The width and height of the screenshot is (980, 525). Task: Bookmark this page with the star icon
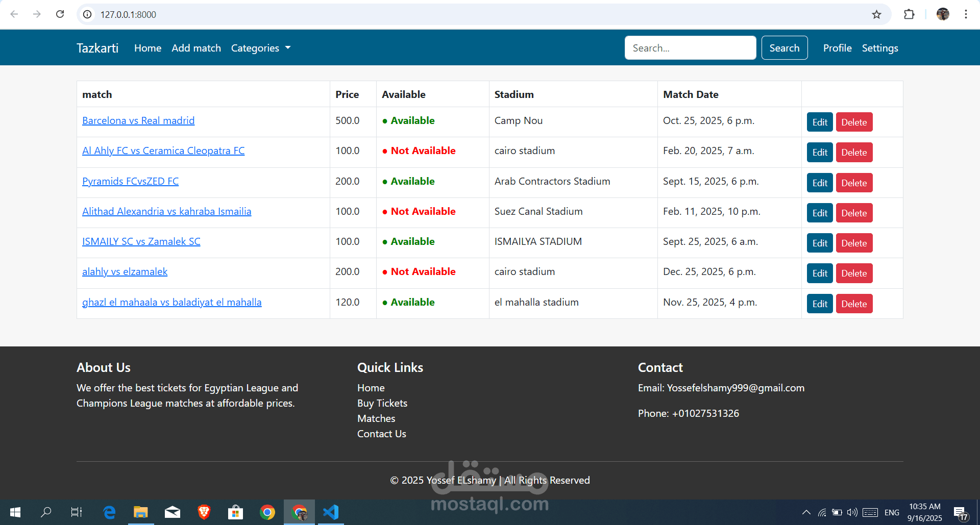[x=877, y=14]
